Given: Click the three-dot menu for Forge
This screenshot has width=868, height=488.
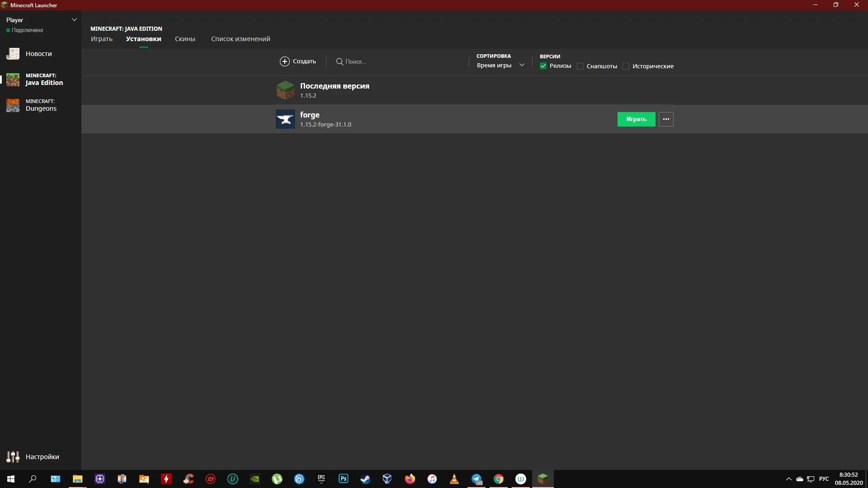Looking at the screenshot, I should [666, 118].
